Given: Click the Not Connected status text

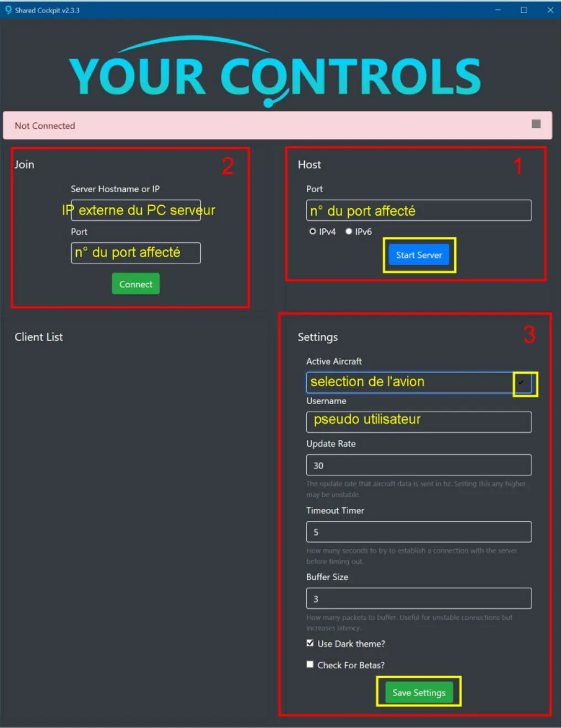Looking at the screenshot, I should click(45, 126).
